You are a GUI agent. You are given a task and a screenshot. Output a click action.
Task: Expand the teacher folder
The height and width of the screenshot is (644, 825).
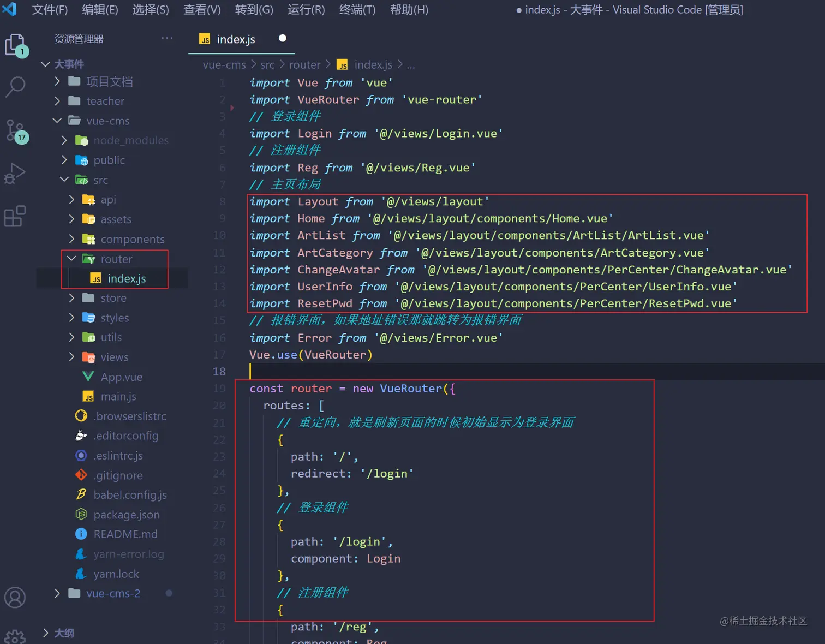coord(57,101)
